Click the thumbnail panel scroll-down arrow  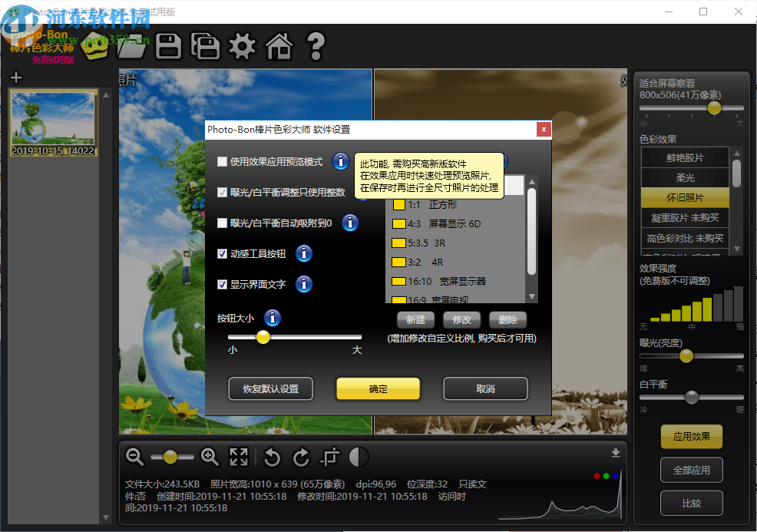point(106,517)
